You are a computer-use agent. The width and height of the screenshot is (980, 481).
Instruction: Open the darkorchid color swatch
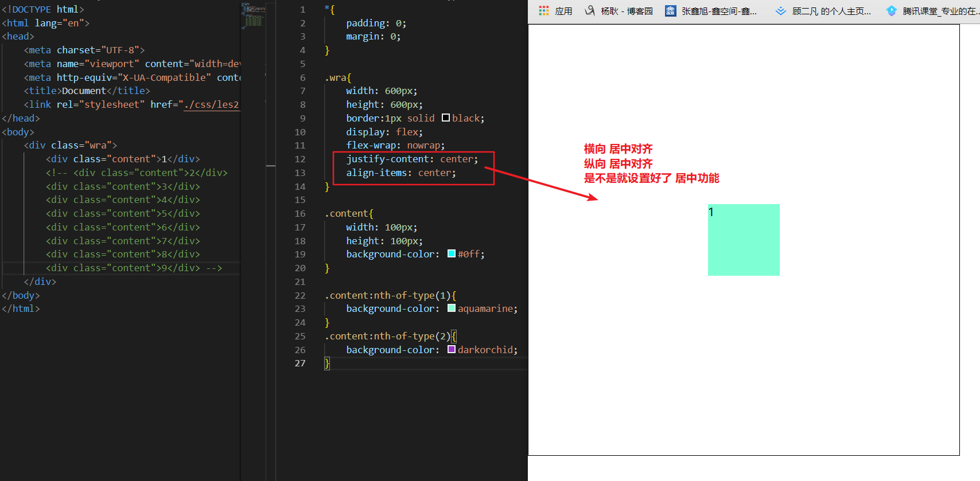tap(452, 350)
